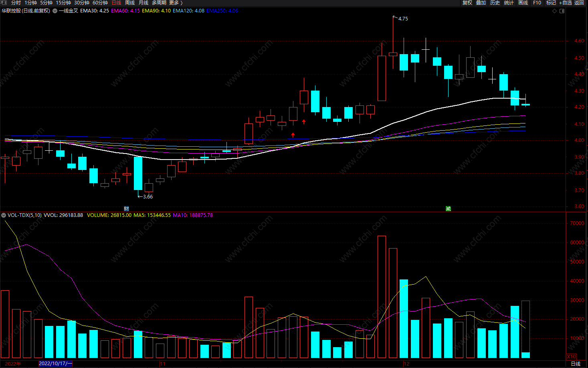Expand the 更多 periods menu

[x=176, y=3]
